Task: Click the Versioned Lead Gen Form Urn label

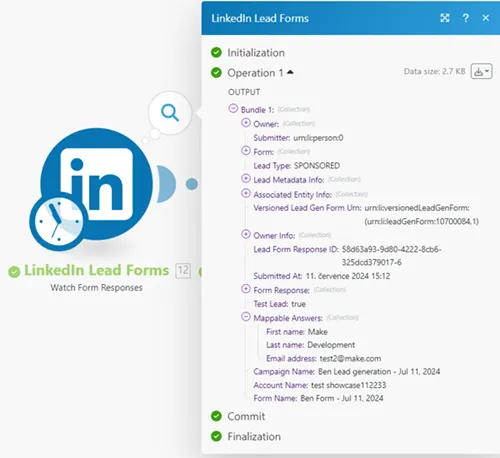Action: (x=307, y=208)
